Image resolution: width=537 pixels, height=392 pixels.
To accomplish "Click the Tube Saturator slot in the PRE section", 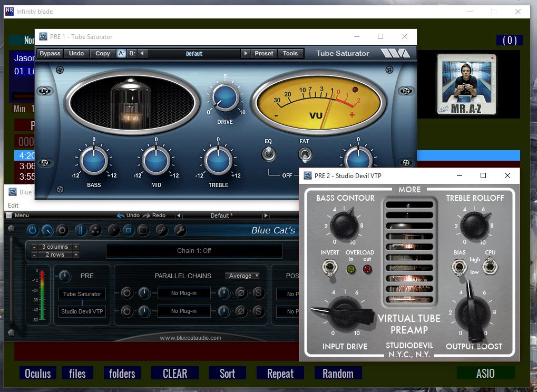I will click(x=82, y=294).
